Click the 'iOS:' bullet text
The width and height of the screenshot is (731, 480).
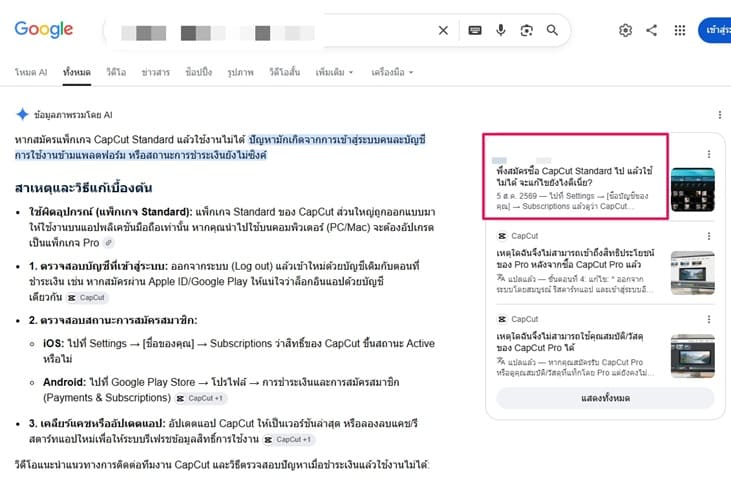click(x=53, y=343)
